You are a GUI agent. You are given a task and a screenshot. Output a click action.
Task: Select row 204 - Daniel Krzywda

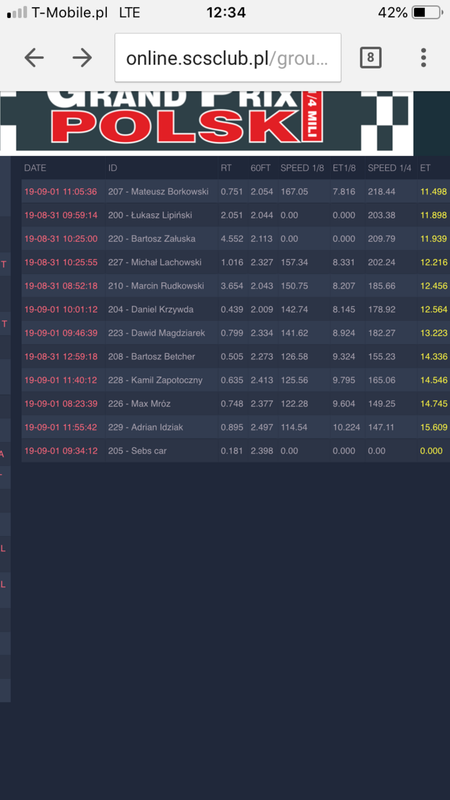236,309
